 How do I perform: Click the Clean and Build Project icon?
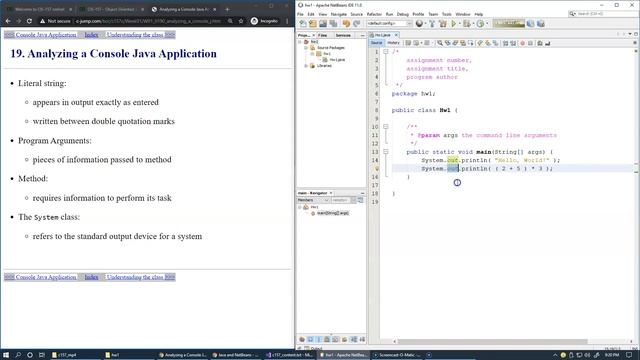(442, 24)
